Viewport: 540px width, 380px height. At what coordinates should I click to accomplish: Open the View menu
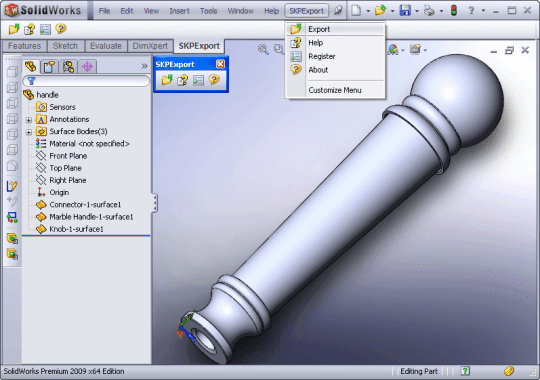coord(151,11)
